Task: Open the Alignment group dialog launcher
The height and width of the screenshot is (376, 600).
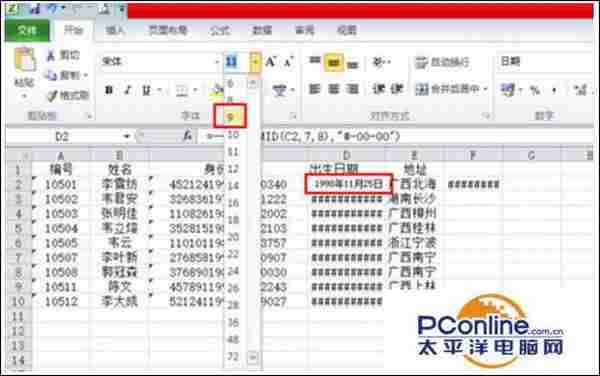Action: (x=486, y=116)
